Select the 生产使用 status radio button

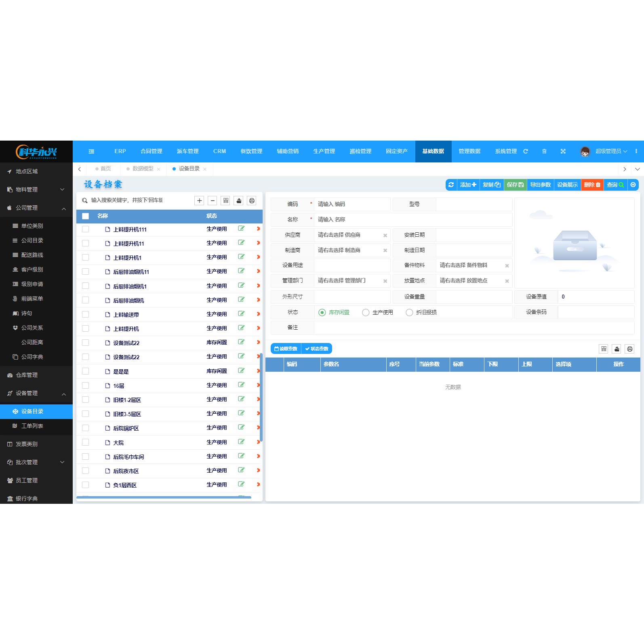click(366, 313)
